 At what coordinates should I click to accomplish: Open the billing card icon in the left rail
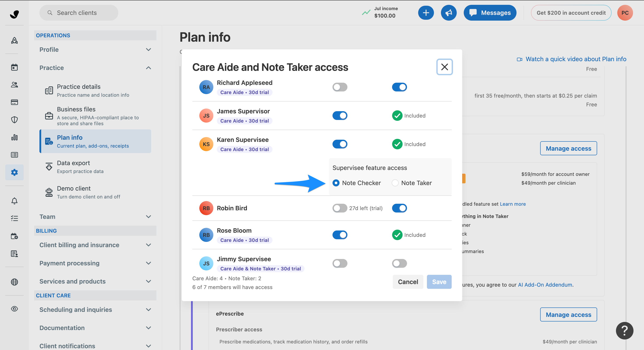click(x=14, y=102)
